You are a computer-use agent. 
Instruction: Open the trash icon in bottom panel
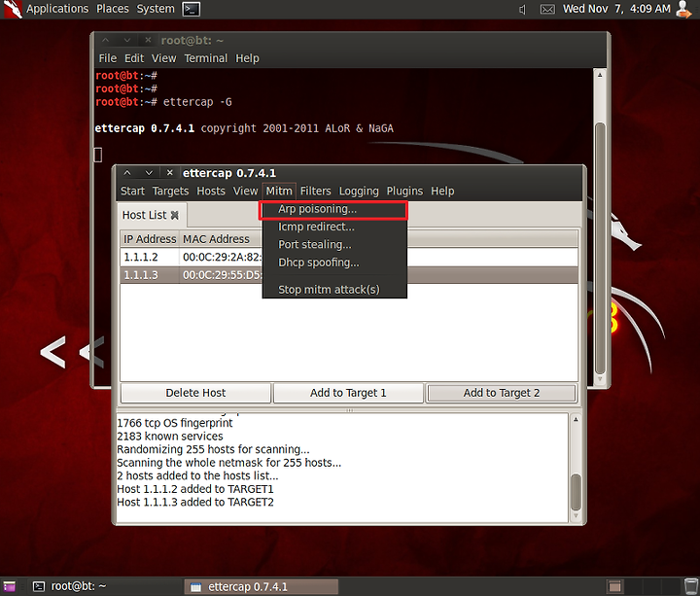tap(690, 586)
